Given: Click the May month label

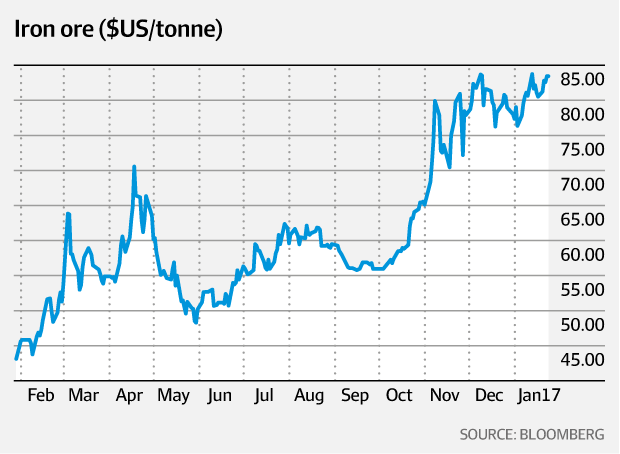Looking at the screenshot, I should pos(174,396).
